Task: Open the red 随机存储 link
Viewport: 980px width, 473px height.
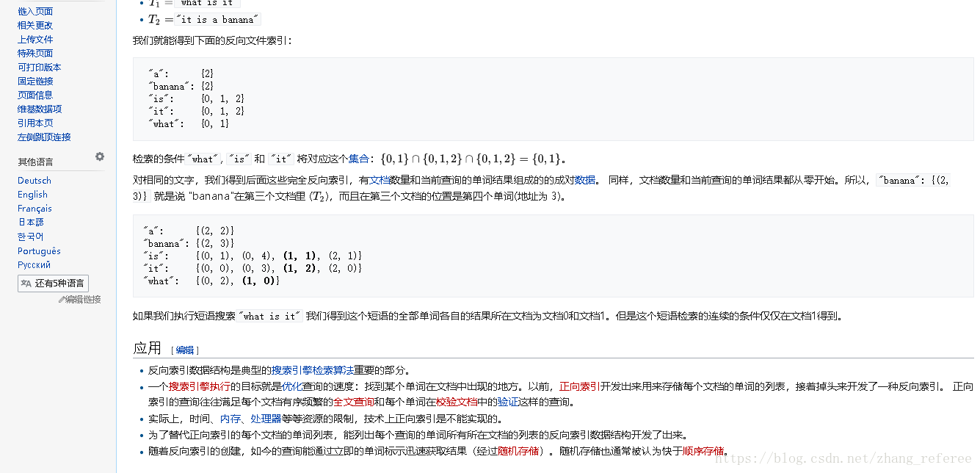Action: coord(518,451)
